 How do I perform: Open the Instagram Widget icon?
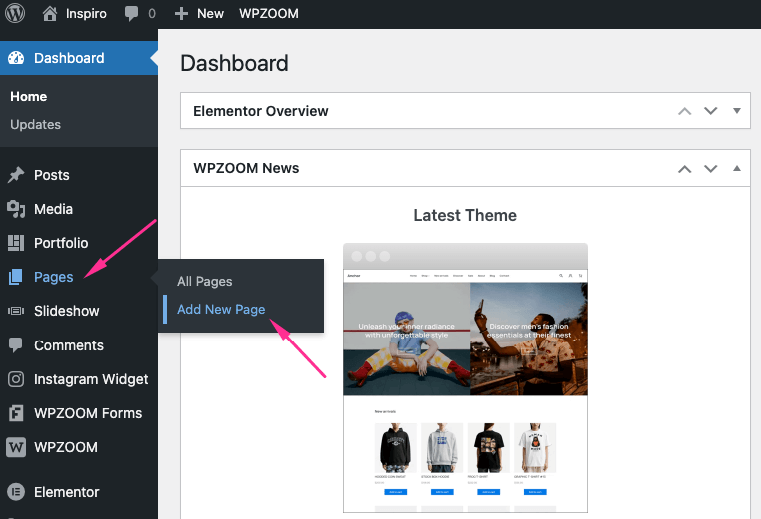[x=16, y=379]
